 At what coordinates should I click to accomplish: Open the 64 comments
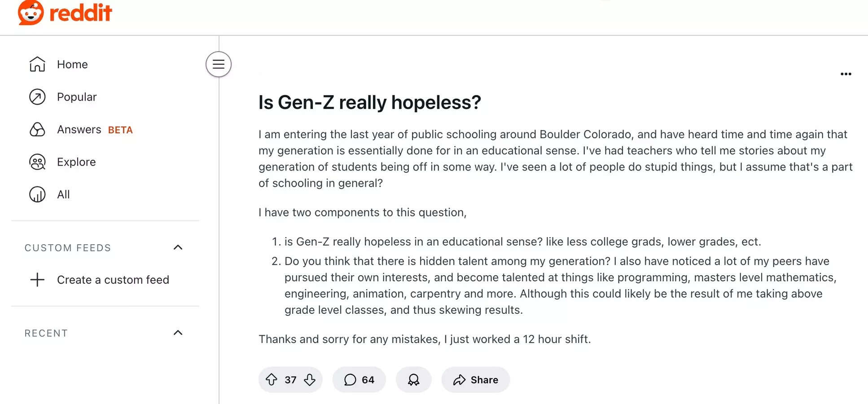[359, 380]
